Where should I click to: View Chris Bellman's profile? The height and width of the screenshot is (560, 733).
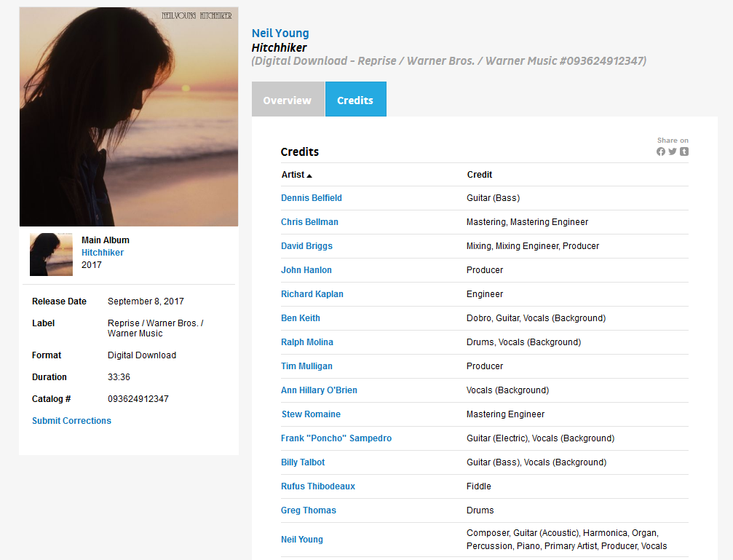(x=309, y=222)
